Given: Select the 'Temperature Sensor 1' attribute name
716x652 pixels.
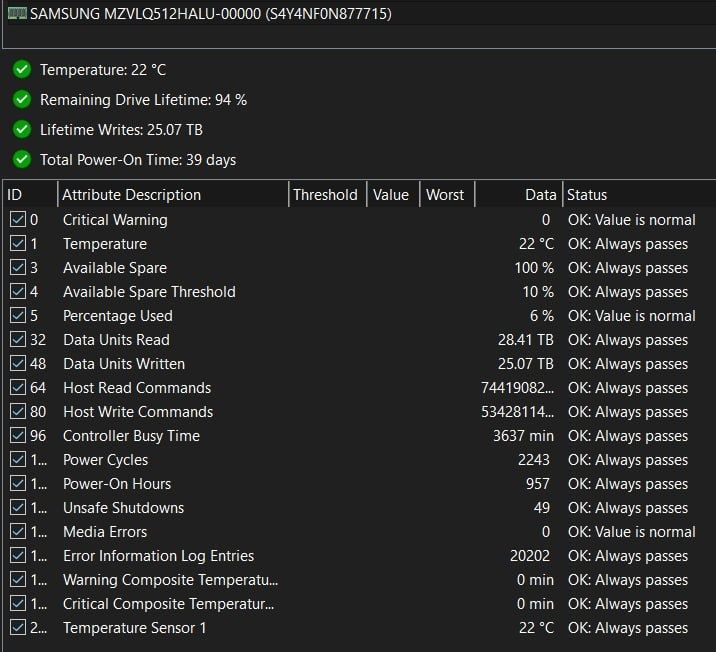Looking at the screenshot, I should point(135,628).
